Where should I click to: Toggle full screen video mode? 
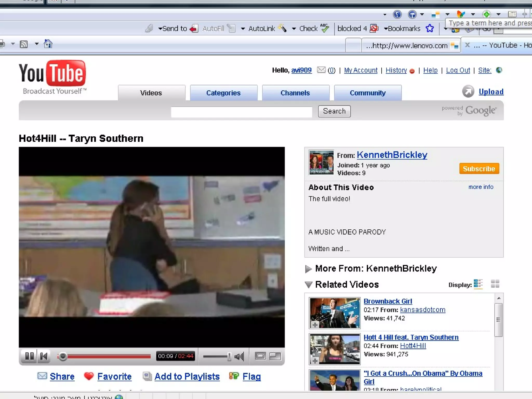pos(275,356)
